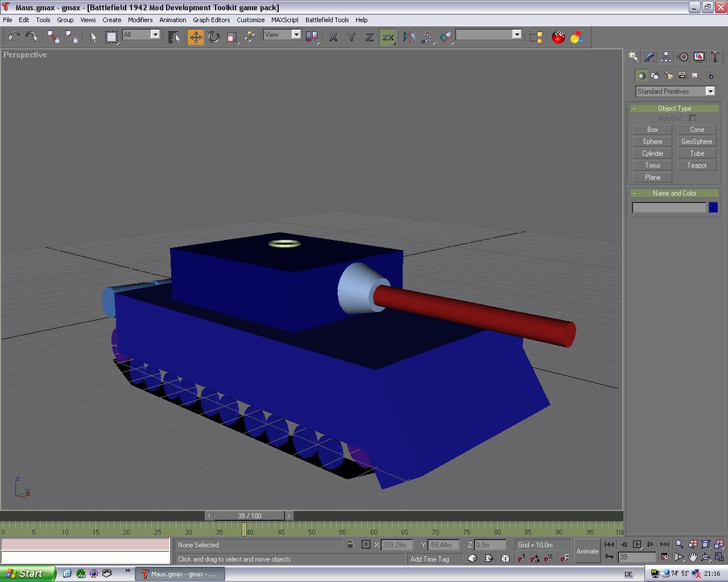The width and height of the screenshot is (728, 582).
Task: Open the Battlefield Tools menu
Action: pos(327,20)
